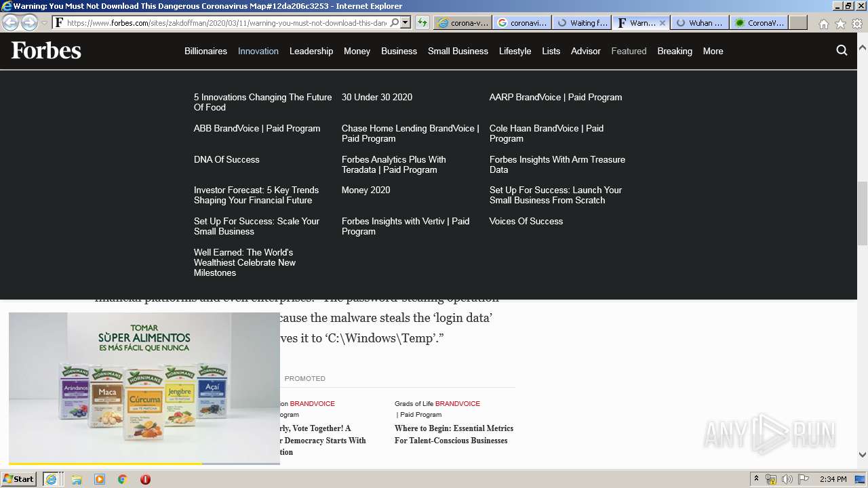Open Chase Home Lending BrandVoice link
868x488 pixels.
(410, 134)
